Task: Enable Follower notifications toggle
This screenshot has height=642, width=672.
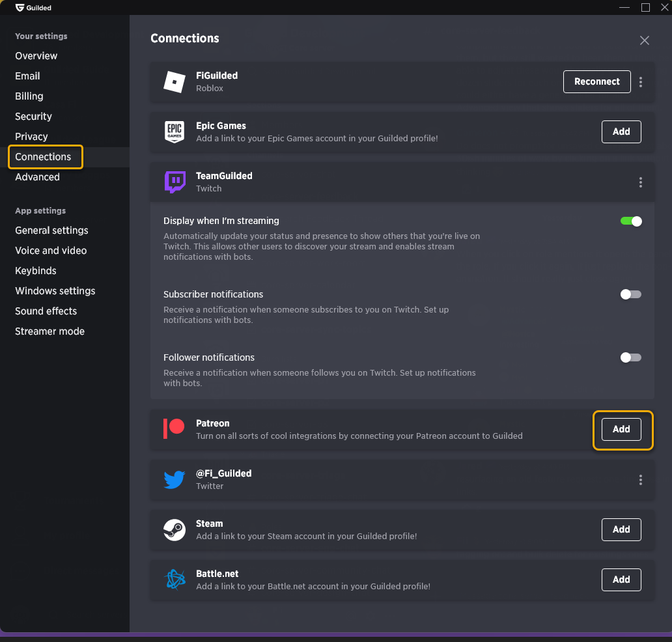Action: tap(631, 357)
